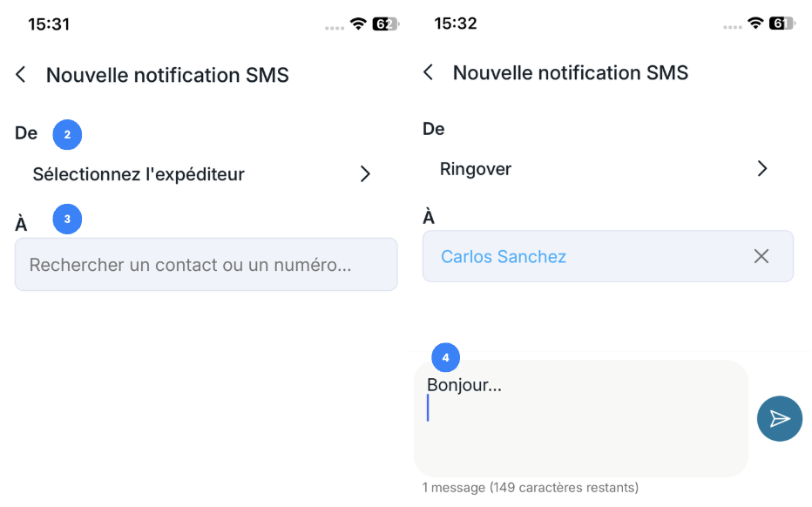
Task: Click the Wi-Fi icon beside battery 62
Action: [x=358, y=24]
